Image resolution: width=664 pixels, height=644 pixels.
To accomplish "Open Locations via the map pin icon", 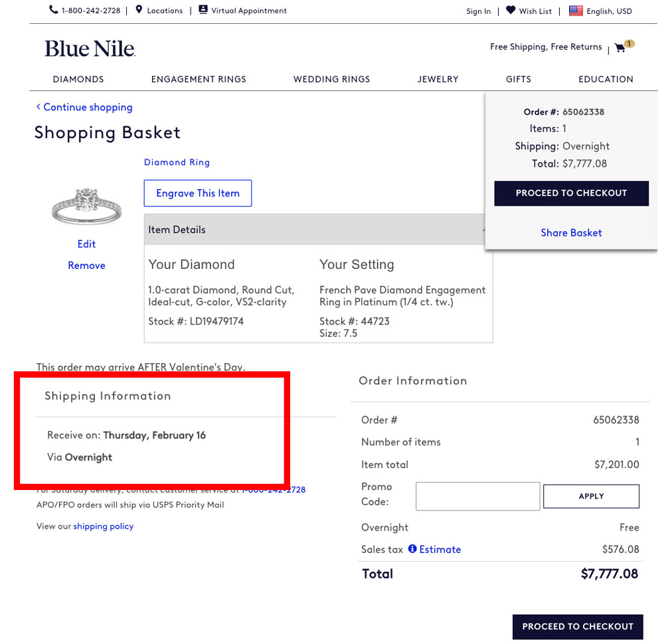I will pyautogui.click(x=139, y=10).
